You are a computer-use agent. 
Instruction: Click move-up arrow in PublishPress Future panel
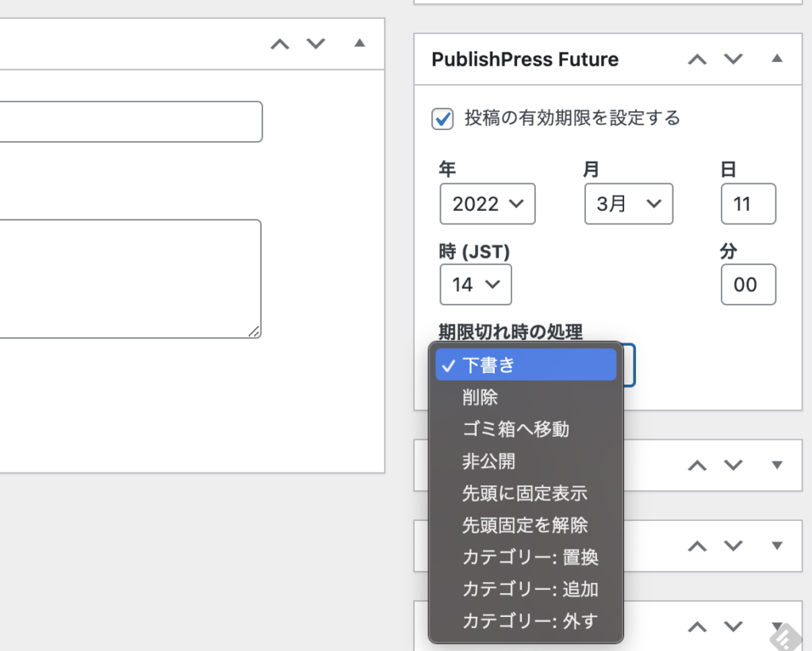pos(697,59)
